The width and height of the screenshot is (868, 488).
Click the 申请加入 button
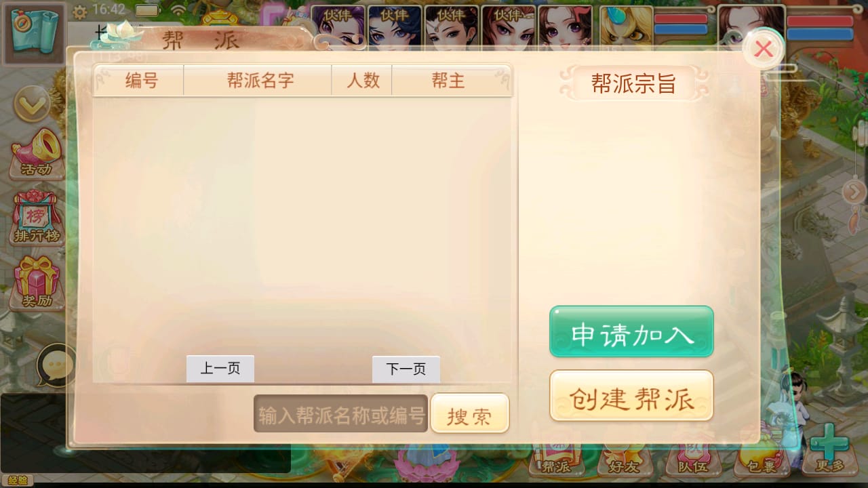click(631, 331)
